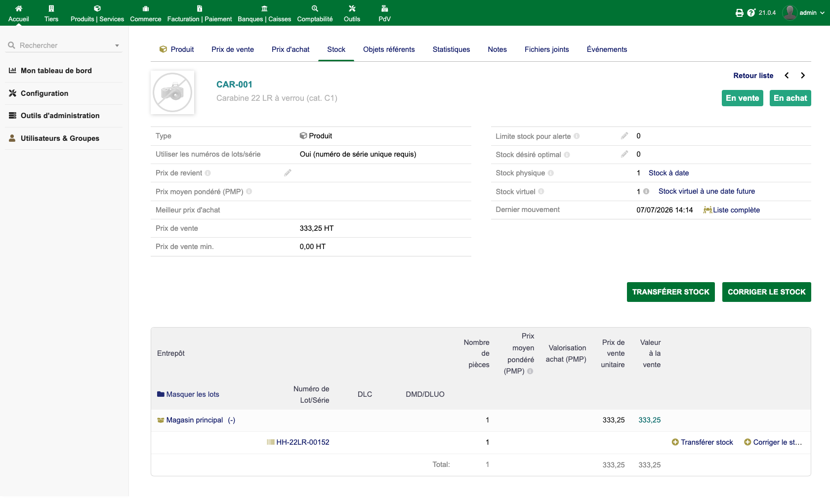Image resolution: width=830 pixels, height=504 pixels.
Task: Go to previous product arrow
Action: (x=787, y=76)
